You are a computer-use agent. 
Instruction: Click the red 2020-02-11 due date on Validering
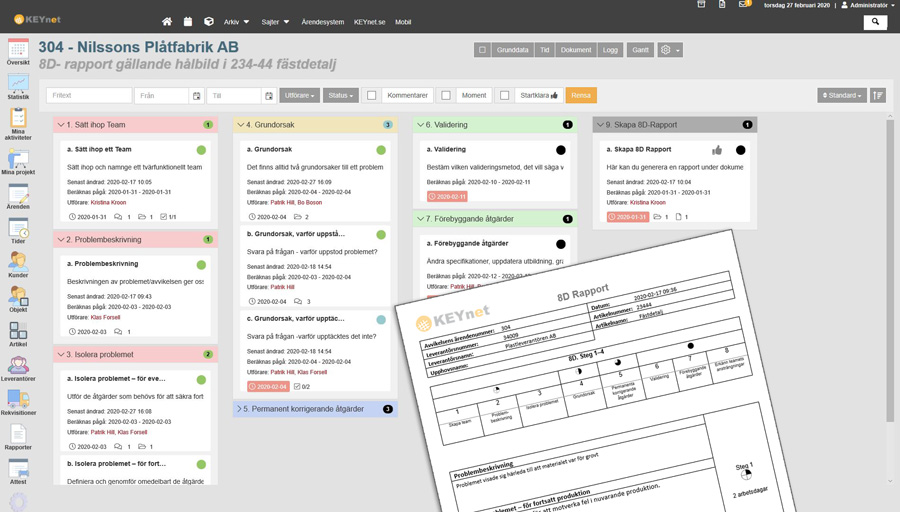pyautogui.click(x=447, y=196)
